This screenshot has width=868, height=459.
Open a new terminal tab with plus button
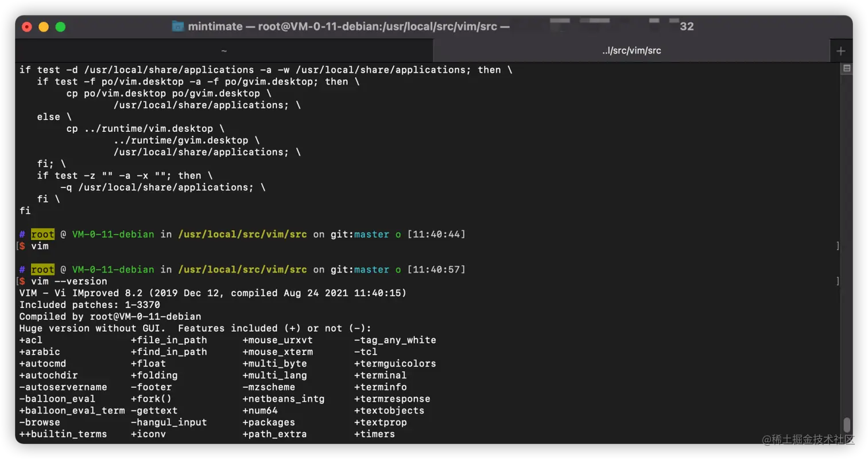coord(840,50)
